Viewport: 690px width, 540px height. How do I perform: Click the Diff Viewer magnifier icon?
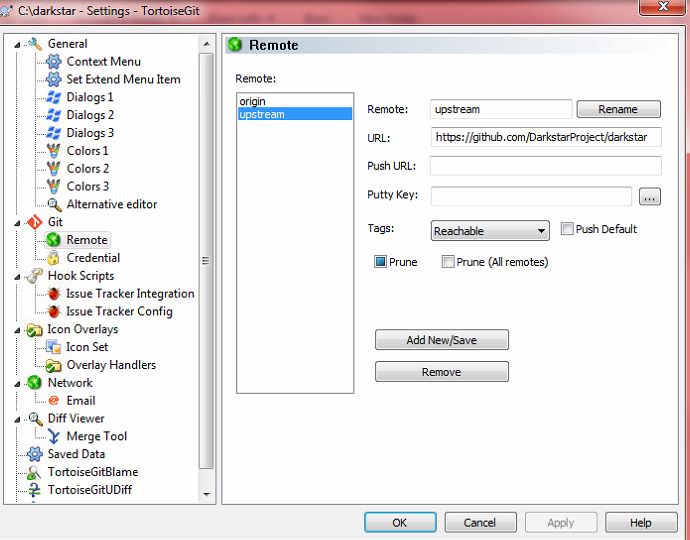click(35, 419)
